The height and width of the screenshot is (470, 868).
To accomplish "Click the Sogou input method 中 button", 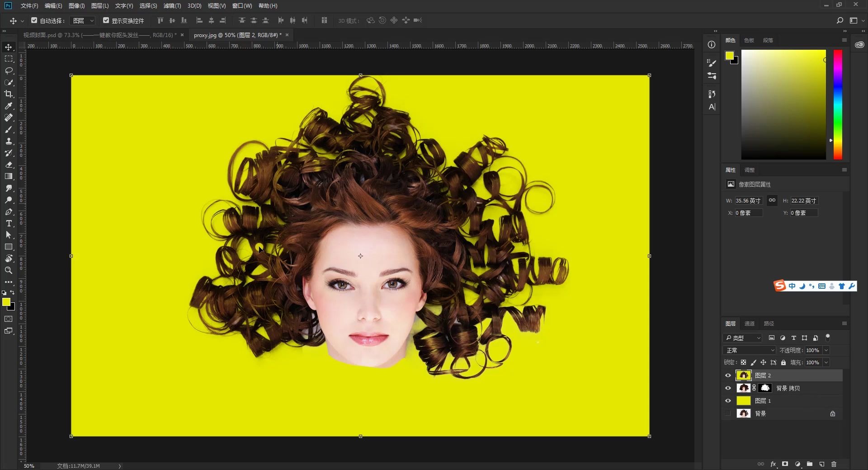I will pos(792,286).
